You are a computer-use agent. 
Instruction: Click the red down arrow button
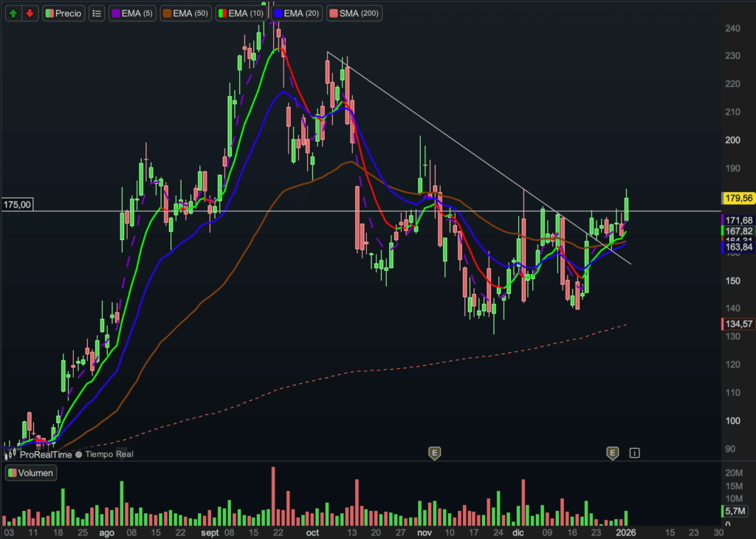click(x=30, y=13)
